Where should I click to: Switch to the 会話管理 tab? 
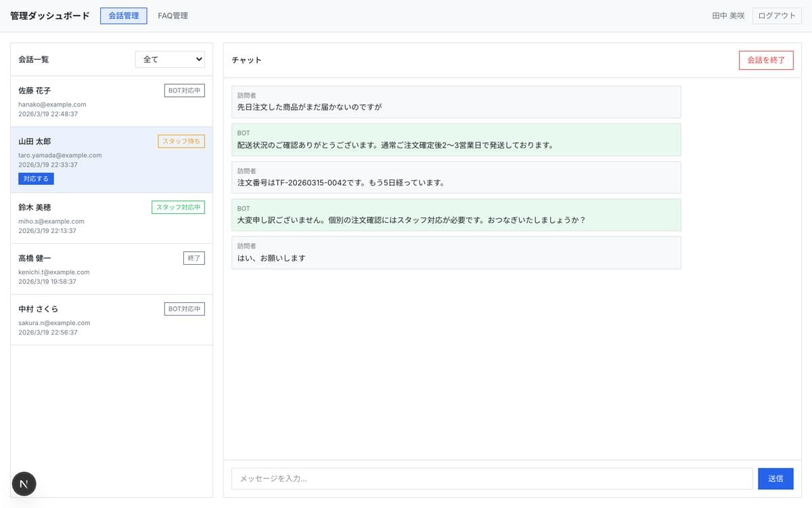[x=123, y=15]
